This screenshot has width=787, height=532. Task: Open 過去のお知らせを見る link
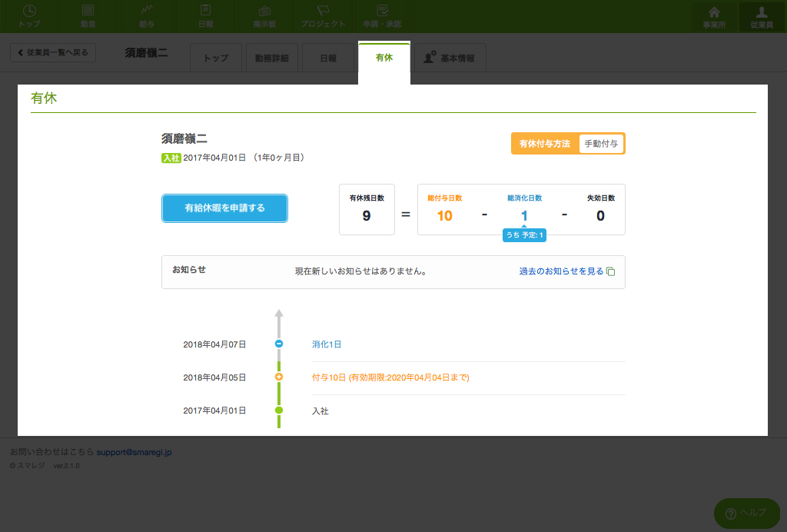coord(561,271)
